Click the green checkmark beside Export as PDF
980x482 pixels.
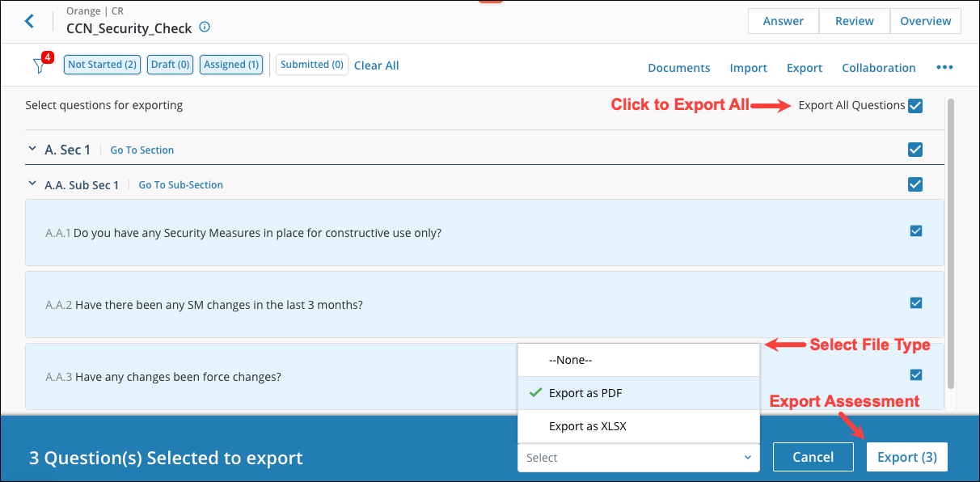534,392
